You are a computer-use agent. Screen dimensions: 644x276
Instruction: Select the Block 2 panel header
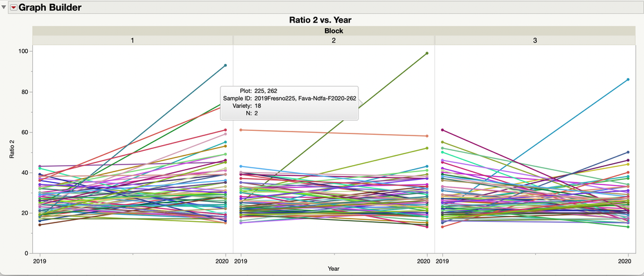coord(333,40)
